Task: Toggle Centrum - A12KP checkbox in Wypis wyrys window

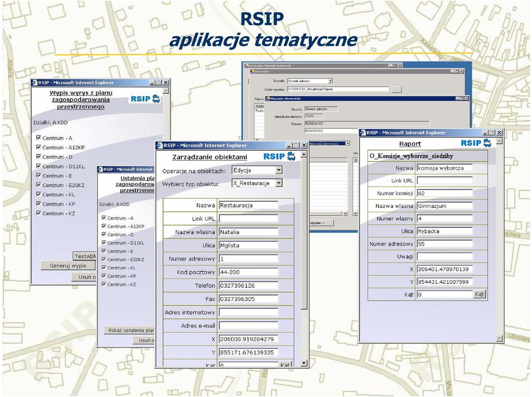Action: (x=38, y=147)
